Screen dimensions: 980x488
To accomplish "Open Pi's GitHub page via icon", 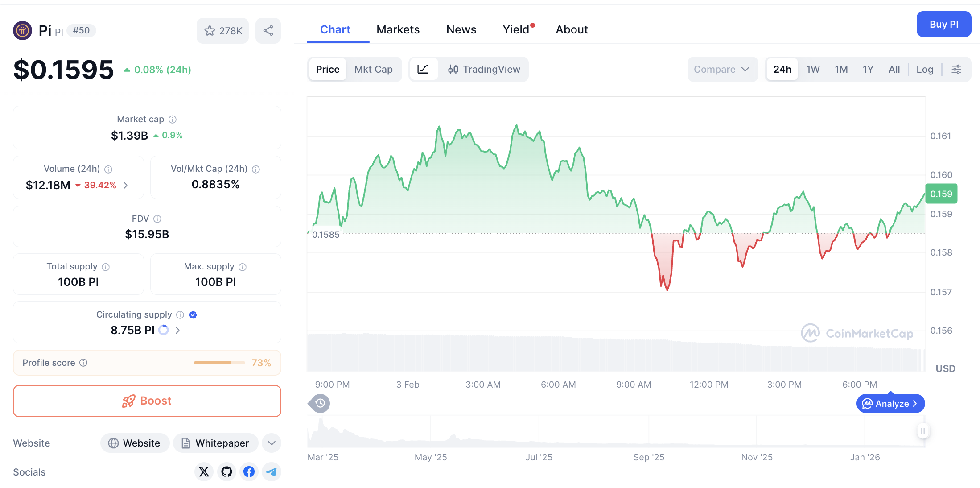I will [x=226, y=471].
